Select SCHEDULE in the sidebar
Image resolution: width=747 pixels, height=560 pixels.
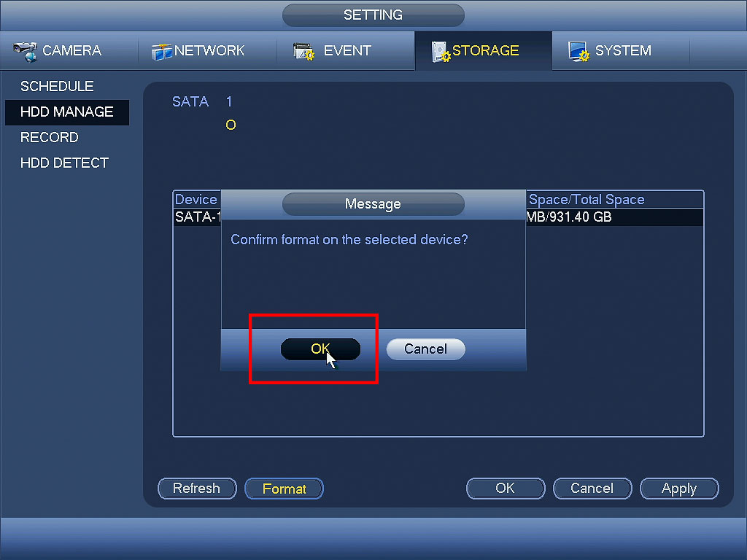[57, 86]
